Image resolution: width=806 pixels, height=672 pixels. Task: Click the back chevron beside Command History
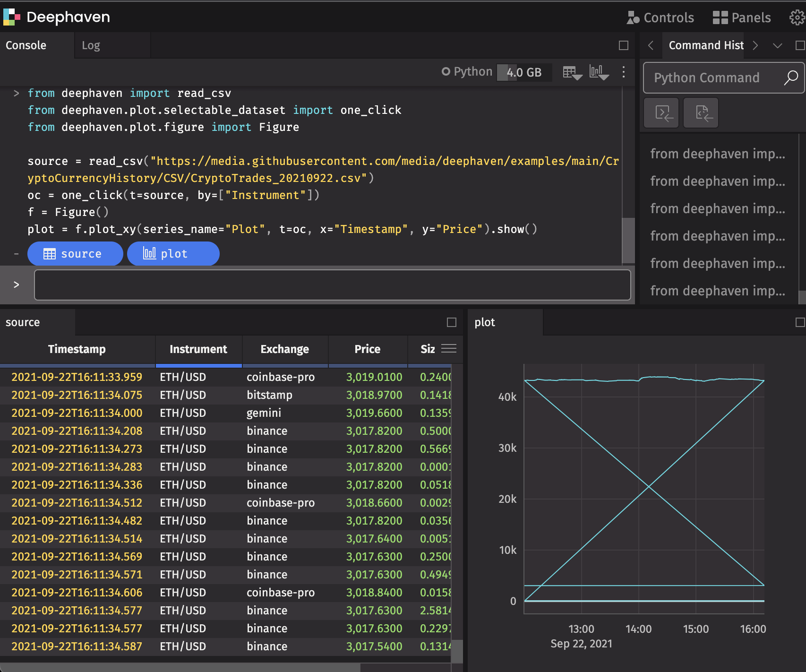(651, 45)
